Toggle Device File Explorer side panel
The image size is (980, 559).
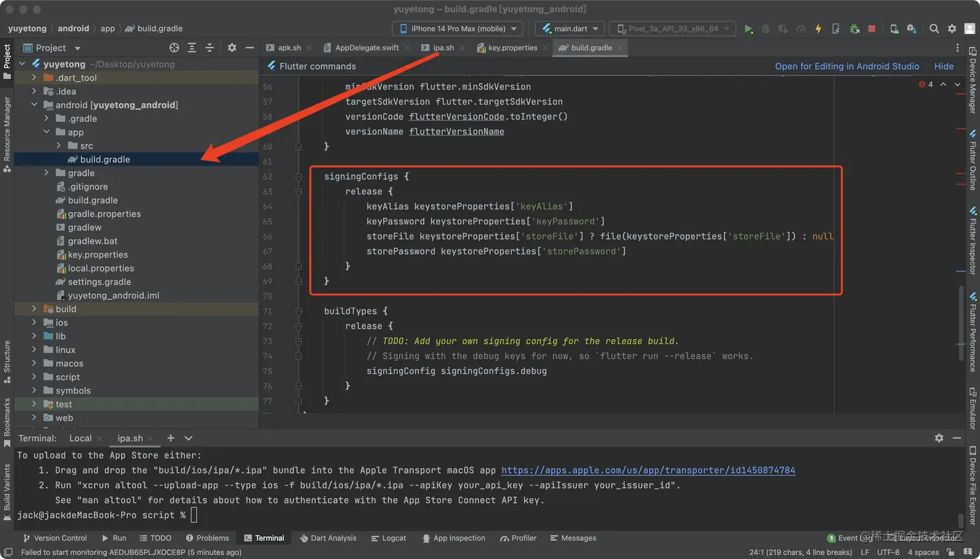pos(973,485)
